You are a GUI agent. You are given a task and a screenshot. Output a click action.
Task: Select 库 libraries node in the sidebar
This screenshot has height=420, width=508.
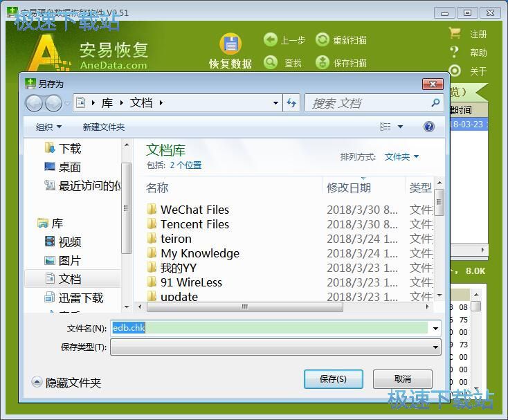(51, 223)
